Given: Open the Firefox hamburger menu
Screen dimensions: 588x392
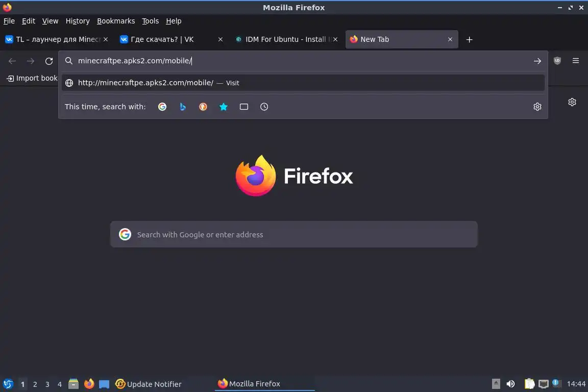Looking at the screenshot, I should [576, 61].
